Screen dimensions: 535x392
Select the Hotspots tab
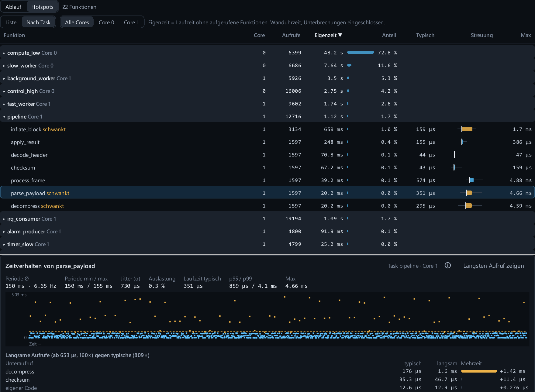click(x=42, y=7)
